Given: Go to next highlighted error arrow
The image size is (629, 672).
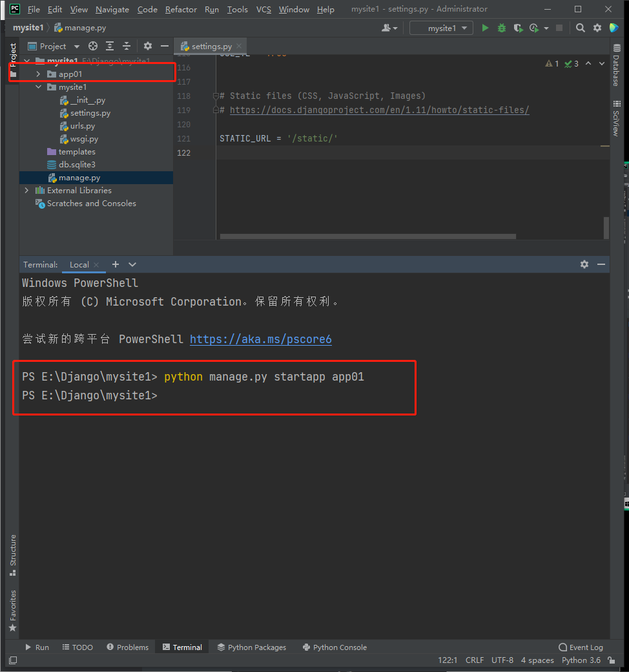Looking at the screenshot, I should tap(602, 63).
